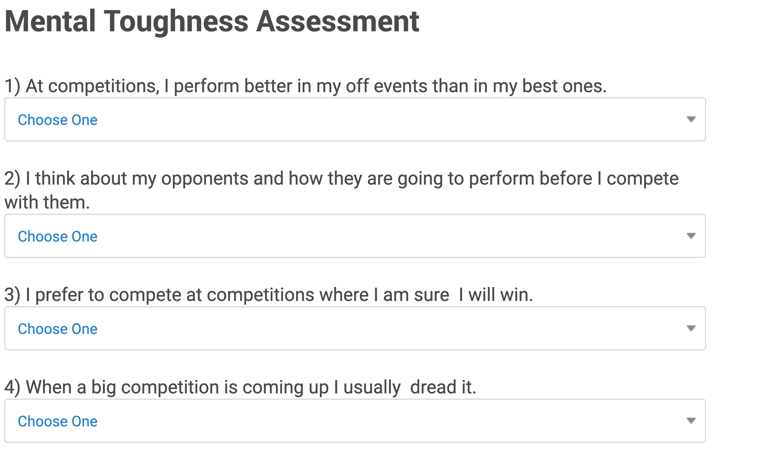
Task: Click the Mental Toughness Assessment heading
Action: pos(212,22)
